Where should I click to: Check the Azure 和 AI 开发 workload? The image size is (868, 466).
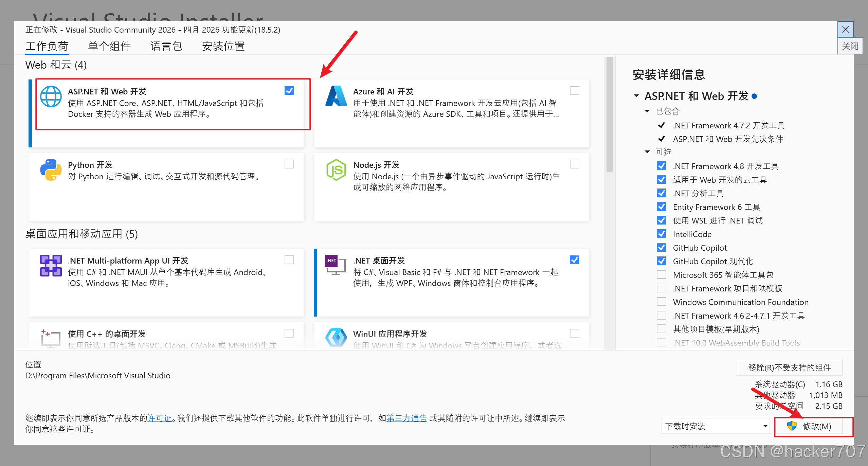[575, 91]
